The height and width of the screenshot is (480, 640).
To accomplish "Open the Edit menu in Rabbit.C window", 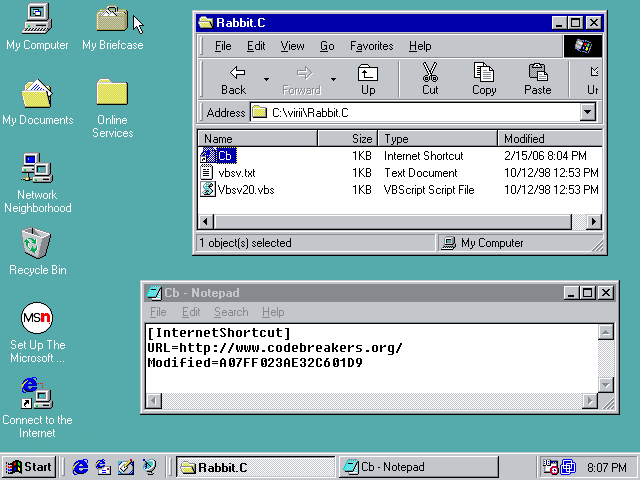I will [x=256, y=46].
